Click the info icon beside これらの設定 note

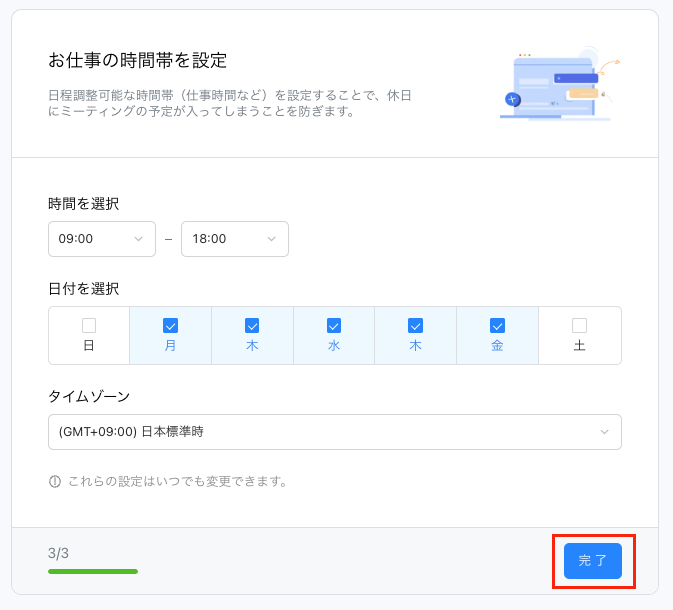(55, 482)
